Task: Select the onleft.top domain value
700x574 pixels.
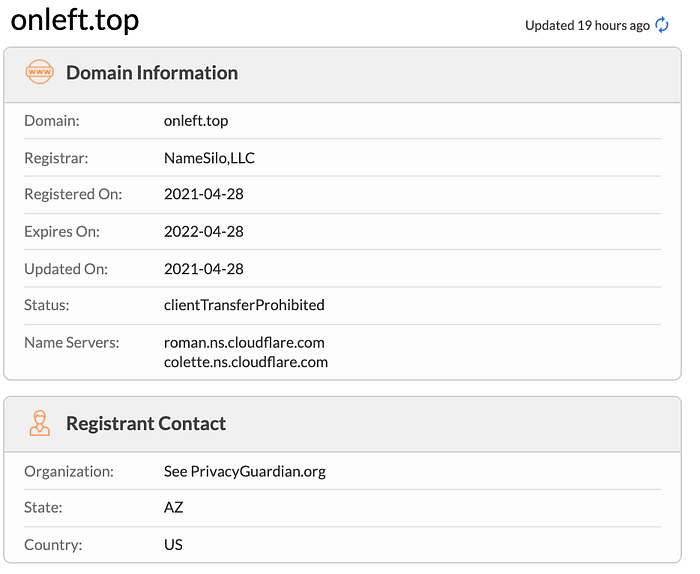Action: 196,121
